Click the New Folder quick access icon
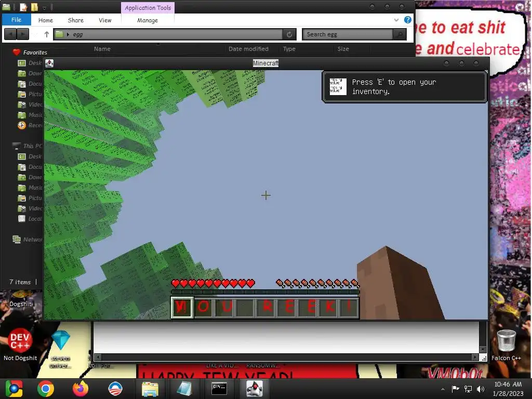Image resolution: width=532 pixels, height=399 pixels. (34, 7)
